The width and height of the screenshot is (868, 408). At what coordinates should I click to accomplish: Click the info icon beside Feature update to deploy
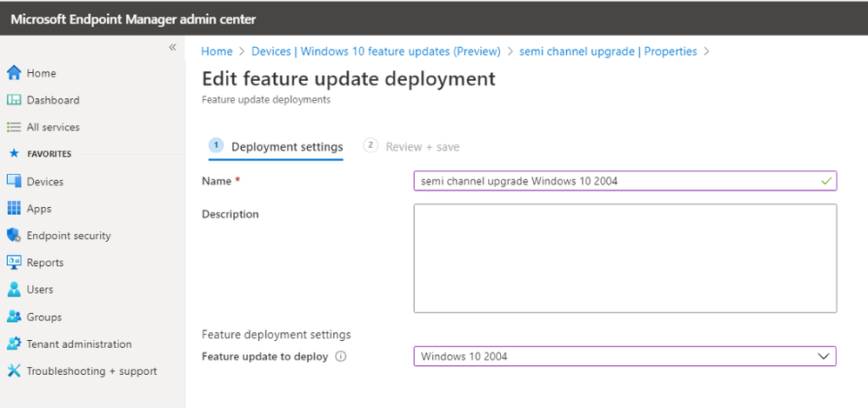tap(341, 357)
